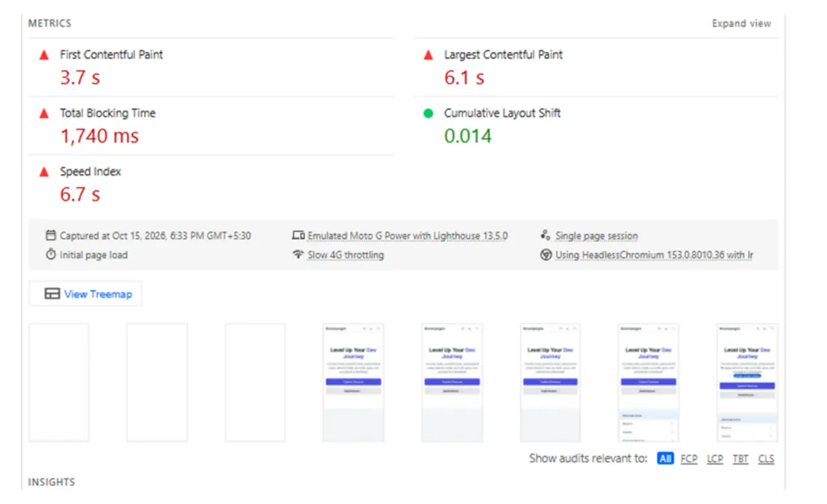The width and height of the screenshot is (827, 504).
Task: Open the View Treemap button
Action: 85,294
